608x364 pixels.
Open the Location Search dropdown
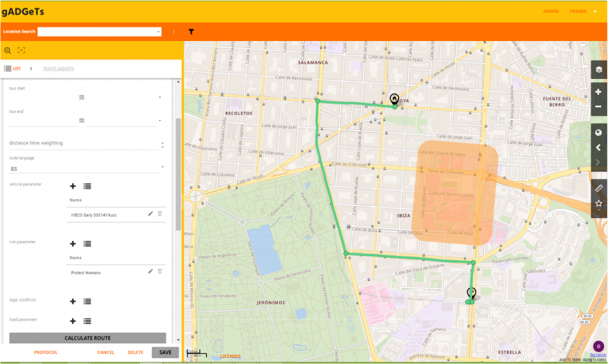[x=159, y=32]
